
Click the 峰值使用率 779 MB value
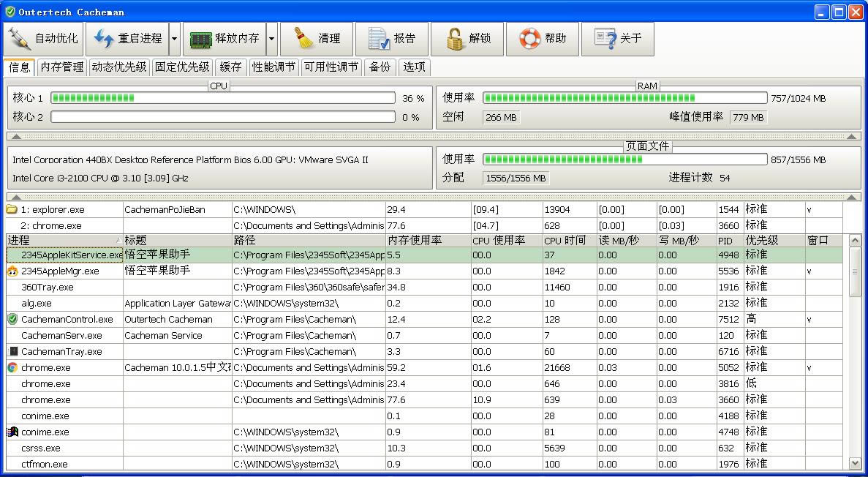coord(748,118)
